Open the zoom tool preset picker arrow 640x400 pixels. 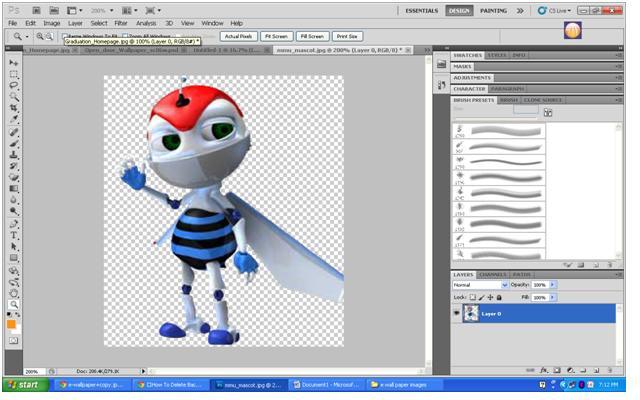coord(27,36)
